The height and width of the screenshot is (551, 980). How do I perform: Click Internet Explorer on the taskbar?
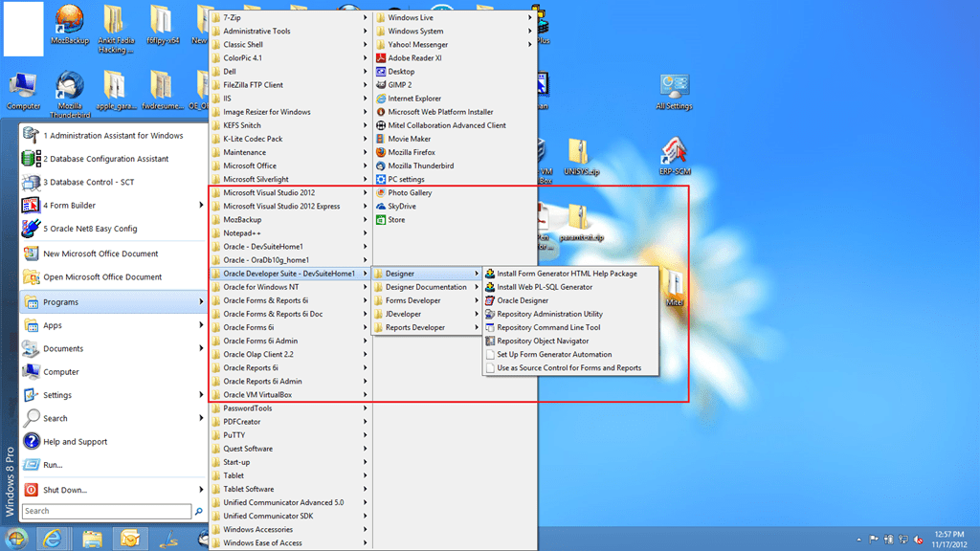coord(52,539)
